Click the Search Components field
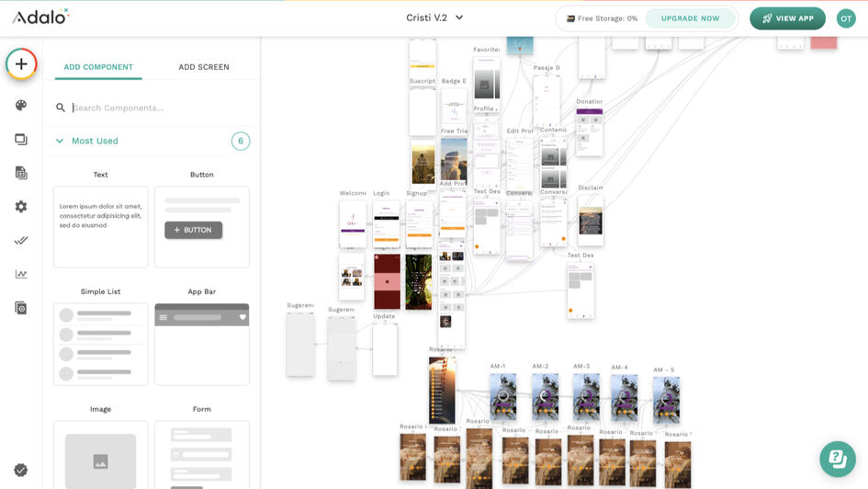 click(x=156, y=108)
